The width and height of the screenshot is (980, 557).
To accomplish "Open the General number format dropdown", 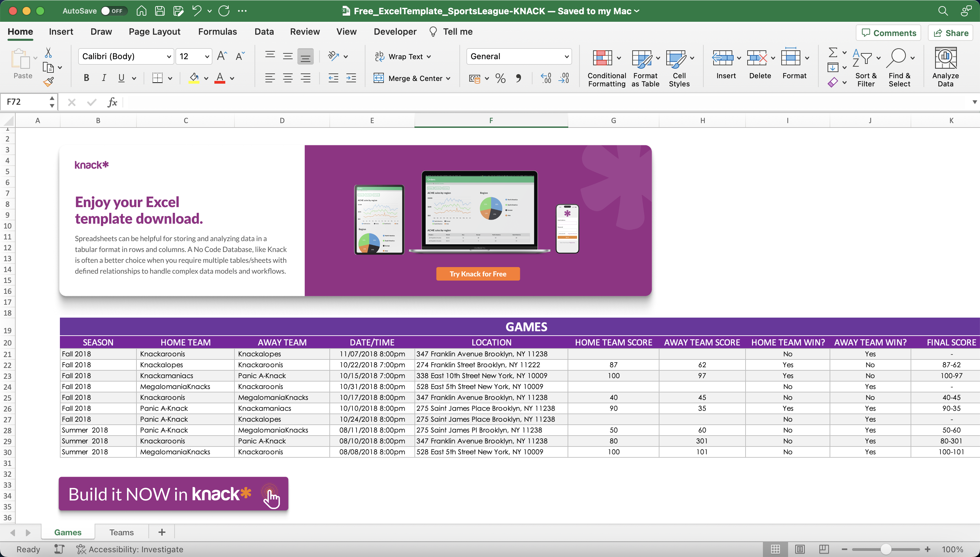I will [x=566, y=56].
